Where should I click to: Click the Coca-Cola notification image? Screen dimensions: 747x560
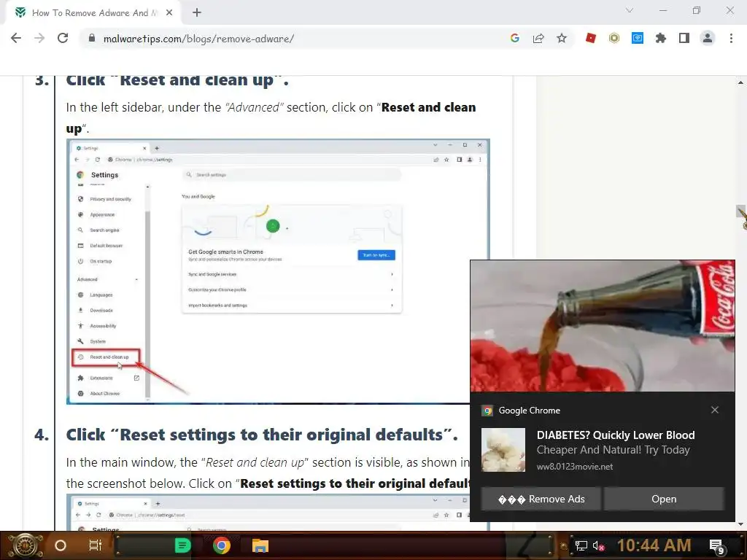click(602, 326)
